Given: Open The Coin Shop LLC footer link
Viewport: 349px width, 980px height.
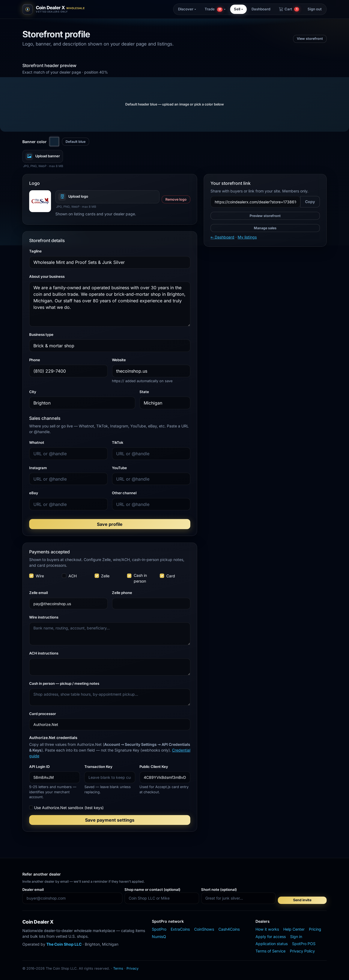Looking at the screenshot, I should (64, 944).
